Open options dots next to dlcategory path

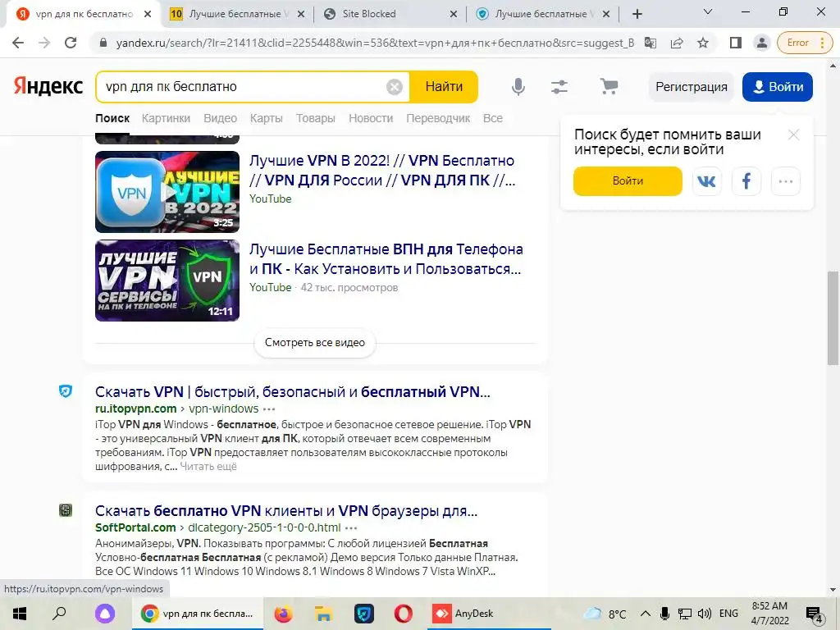coord(351,527)
